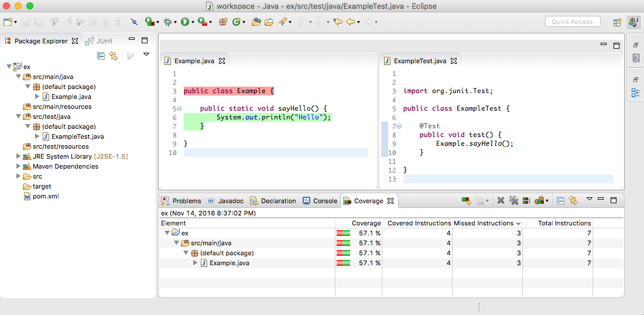Run the program with green play button

[185, 22]
